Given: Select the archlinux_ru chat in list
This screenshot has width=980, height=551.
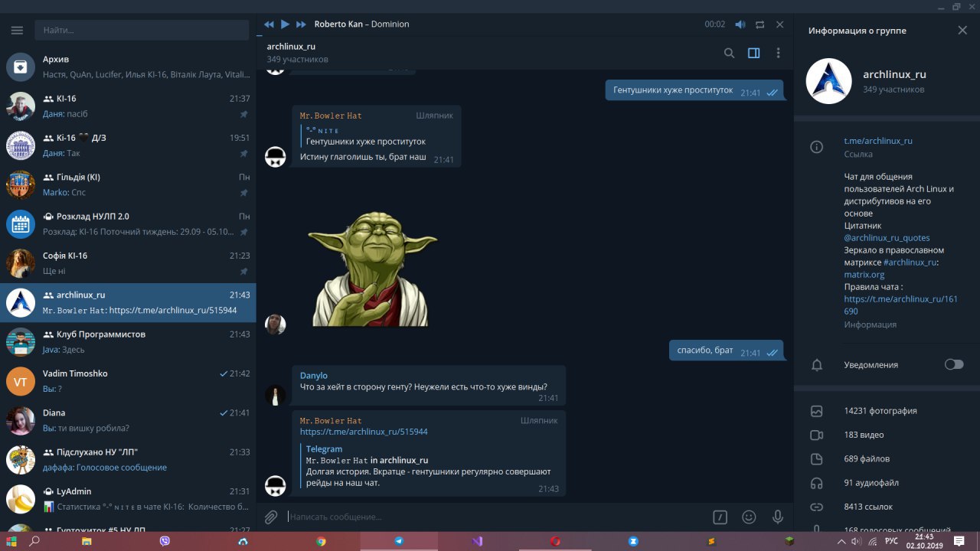Looking at the screenshot, I should (x=128, y=302).
